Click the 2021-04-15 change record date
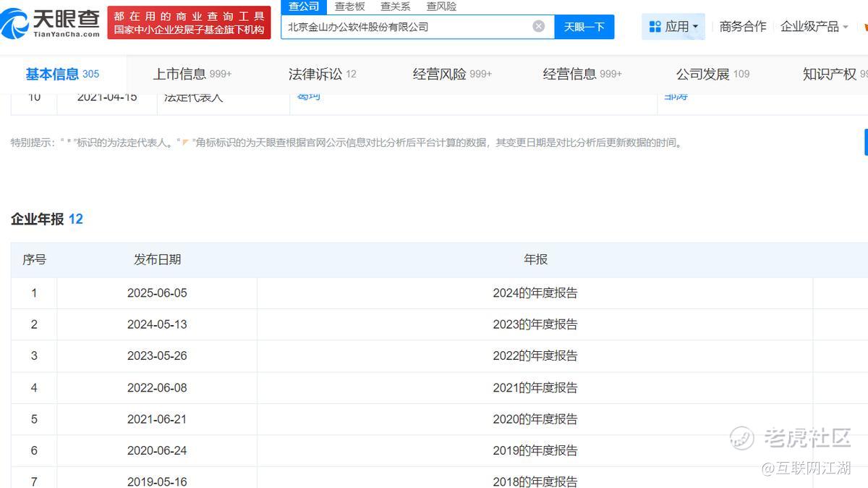Screen dimensions: 868x488 point(107,97)
